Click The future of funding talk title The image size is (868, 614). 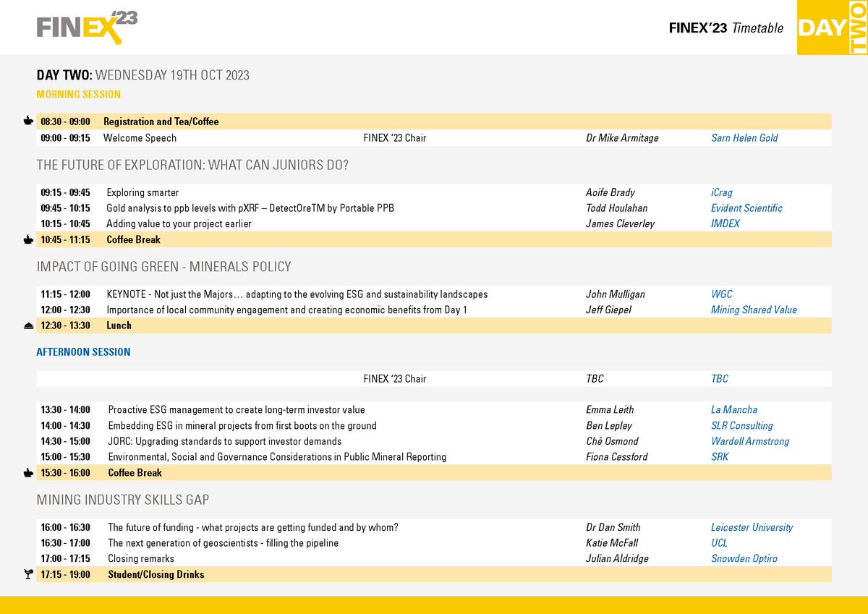pos(253,527)
